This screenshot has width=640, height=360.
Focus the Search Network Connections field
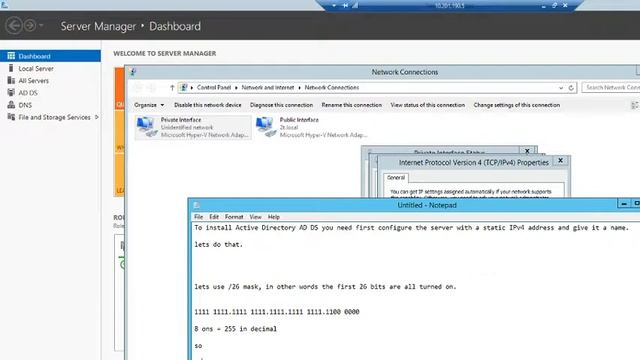pos(611,87)
